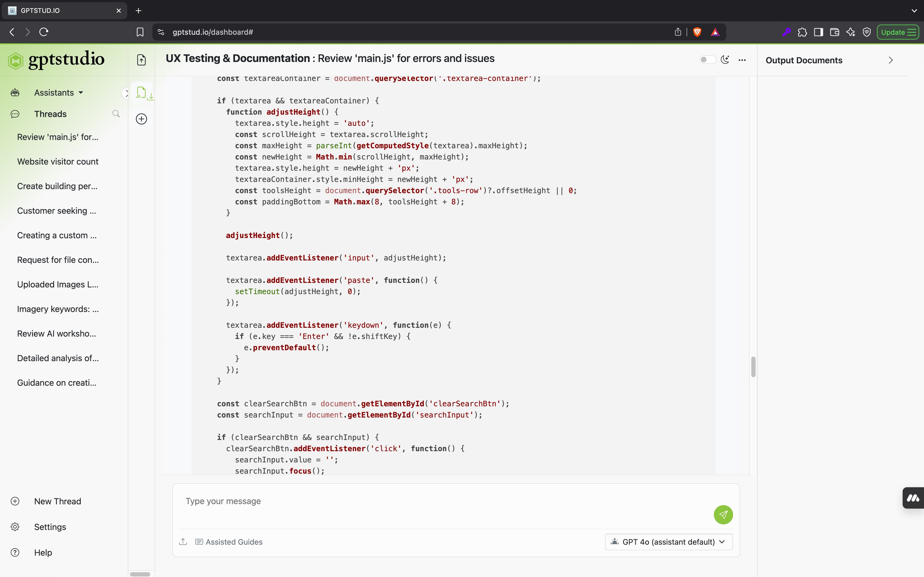Click the search icon next to Threads
The height and width of the screenshot is (577, 924).
116,114
